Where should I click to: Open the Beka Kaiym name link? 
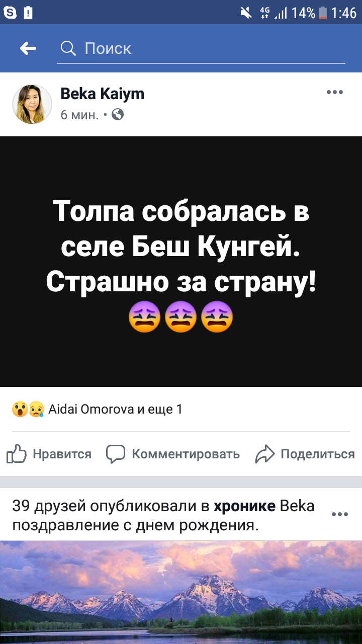click(102, 94)
